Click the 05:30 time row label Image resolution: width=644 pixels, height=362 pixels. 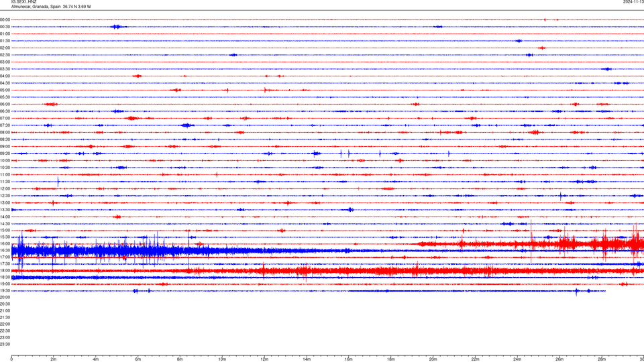coord(5,97)
